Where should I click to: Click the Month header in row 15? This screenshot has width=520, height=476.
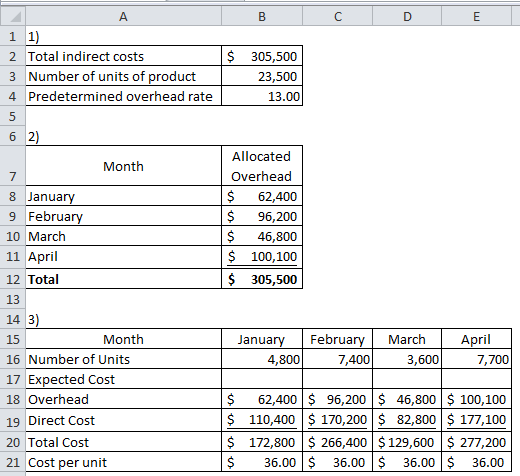(x=123, y=339)
